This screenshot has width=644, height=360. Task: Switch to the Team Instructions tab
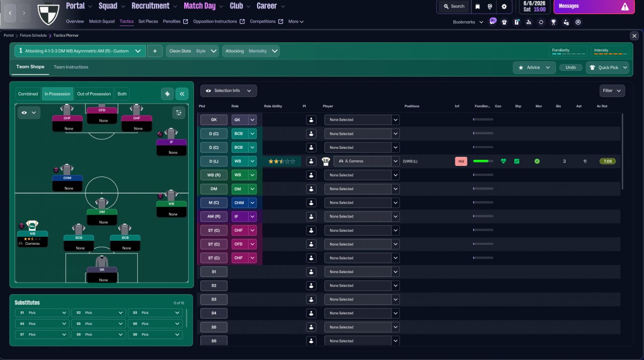(x=71, y=67)
